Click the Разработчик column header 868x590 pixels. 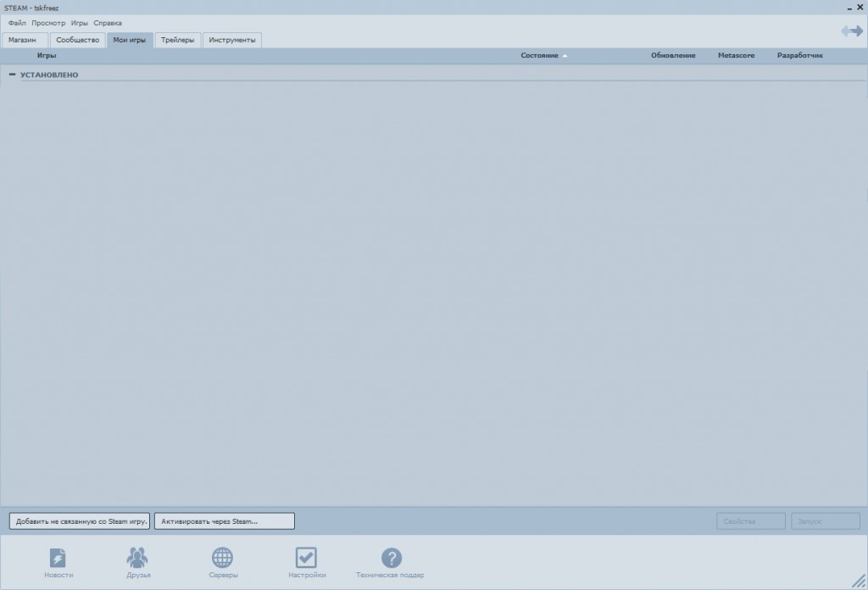point(799,55)
